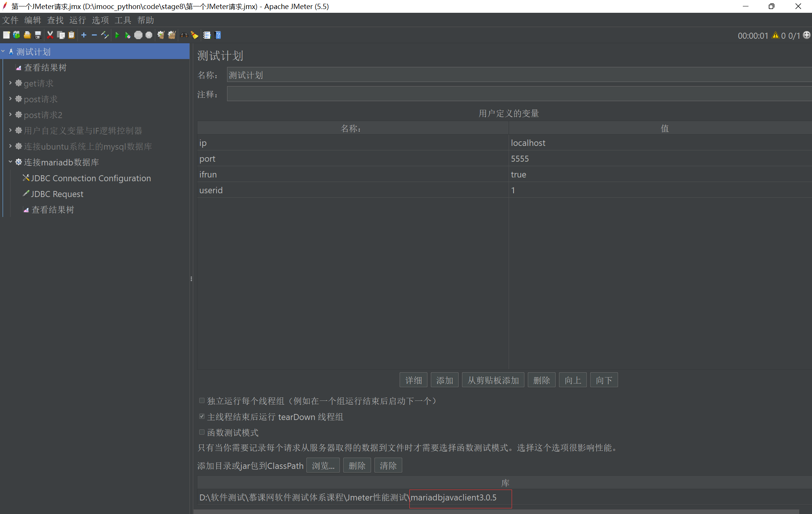Uncheck the tearDown thread groups checkbox
812x514 pixels.
[202, 417]
